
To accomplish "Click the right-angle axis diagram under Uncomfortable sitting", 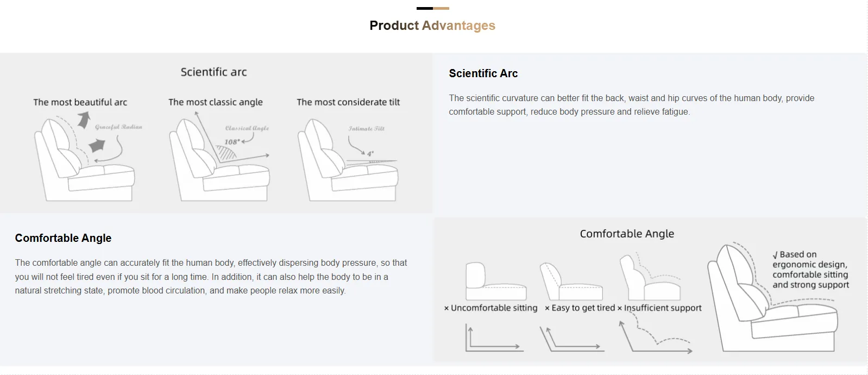I will tap(493, 338).
